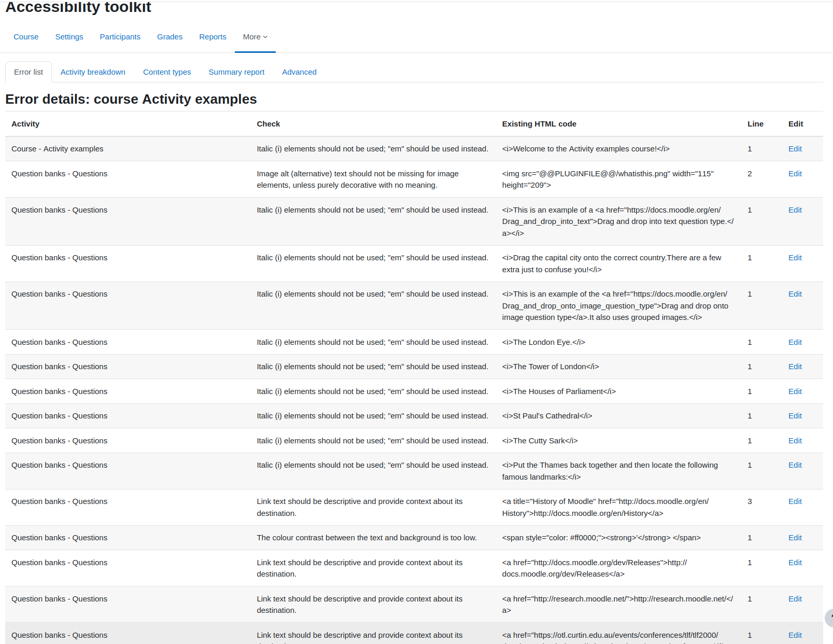
Task: Switch to Activity breakdown tab
Action: click(93, 72)
